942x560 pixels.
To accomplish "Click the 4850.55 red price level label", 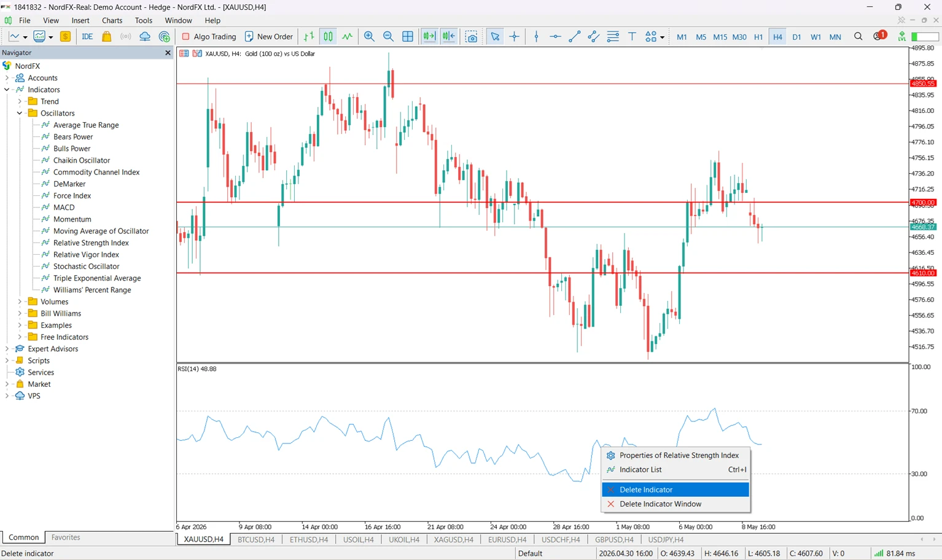I will coord(923,84).
